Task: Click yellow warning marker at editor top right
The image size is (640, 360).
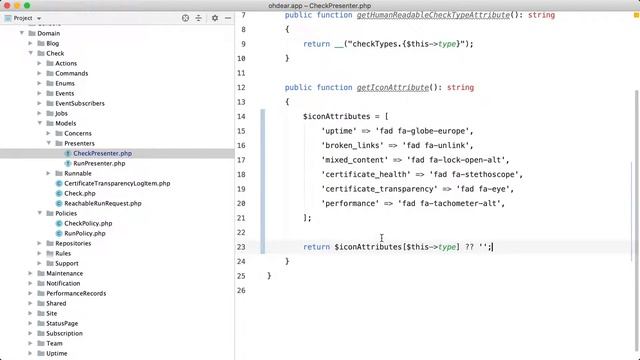Action: pos(636,15)
